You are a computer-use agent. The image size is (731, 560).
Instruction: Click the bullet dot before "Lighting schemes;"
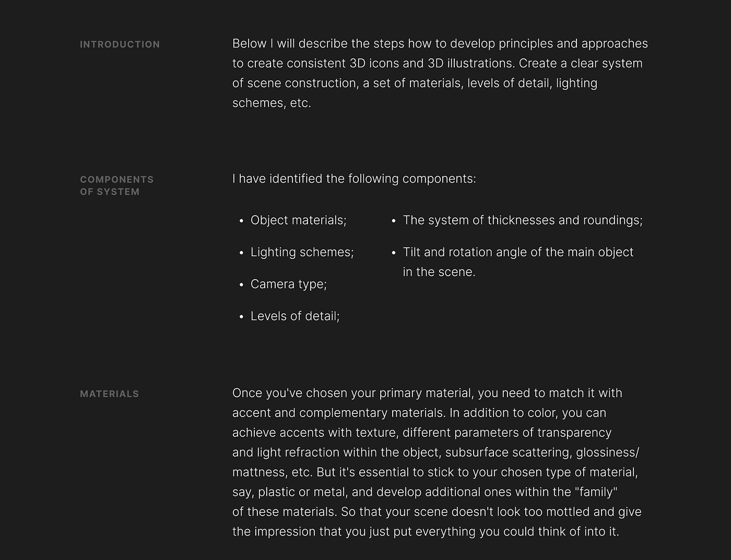pyautogui.click(x=241, y=253)
